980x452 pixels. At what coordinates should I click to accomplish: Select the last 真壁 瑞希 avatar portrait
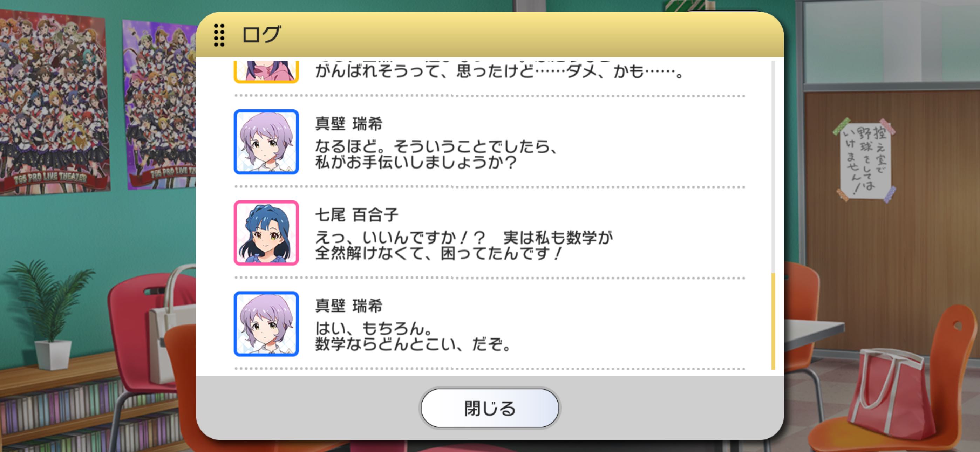click(266, 324)
